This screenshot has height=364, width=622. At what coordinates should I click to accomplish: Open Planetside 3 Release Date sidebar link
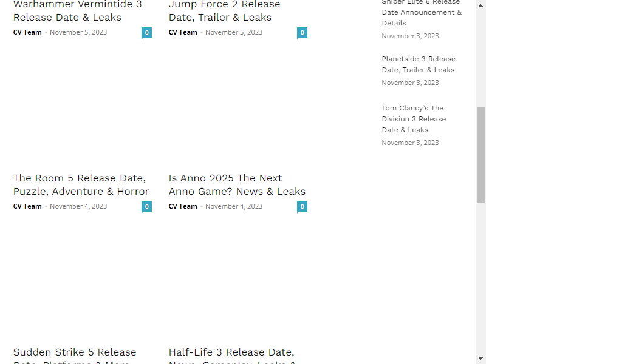tap(419, 64)
